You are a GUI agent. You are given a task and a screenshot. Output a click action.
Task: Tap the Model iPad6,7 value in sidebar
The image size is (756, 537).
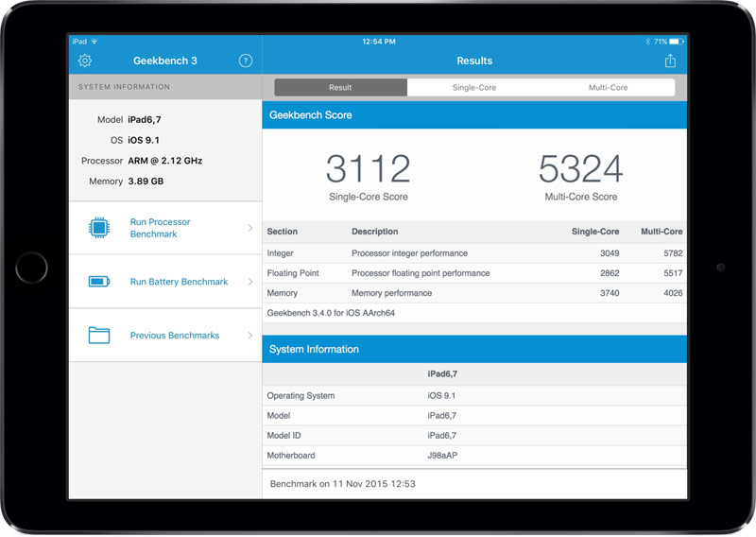coord(145,120)
